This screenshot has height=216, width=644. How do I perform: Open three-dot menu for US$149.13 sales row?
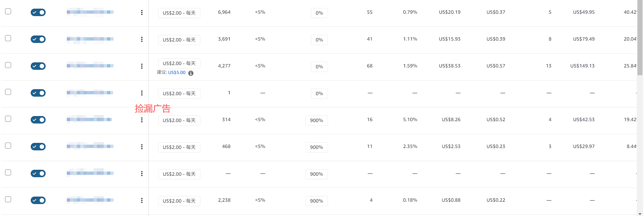click(142, 66)
